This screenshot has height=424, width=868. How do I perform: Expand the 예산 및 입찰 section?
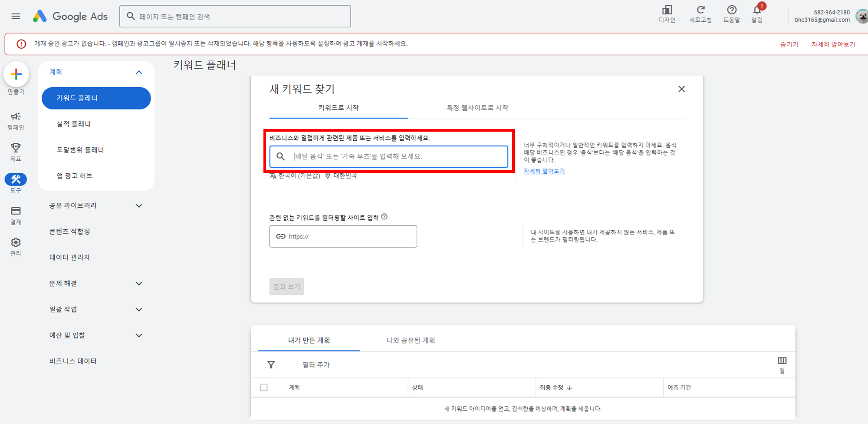(x=139, y=335)
